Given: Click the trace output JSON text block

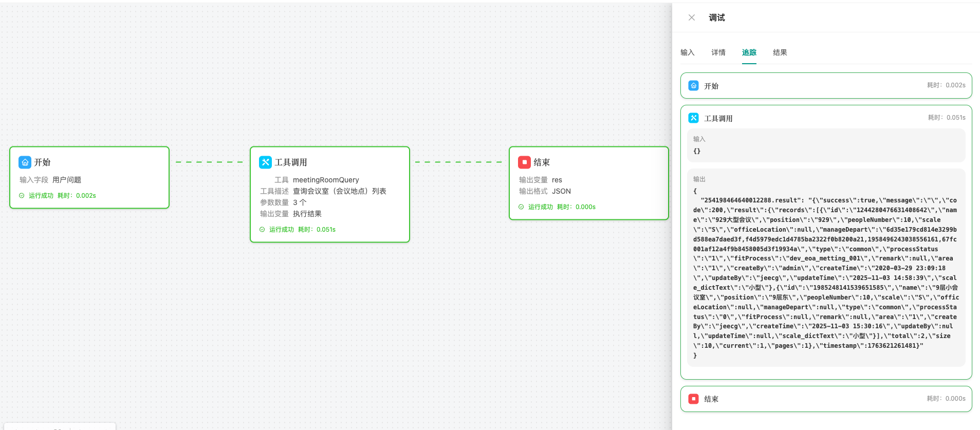Looking at the screenshot, I should point(825,272).
